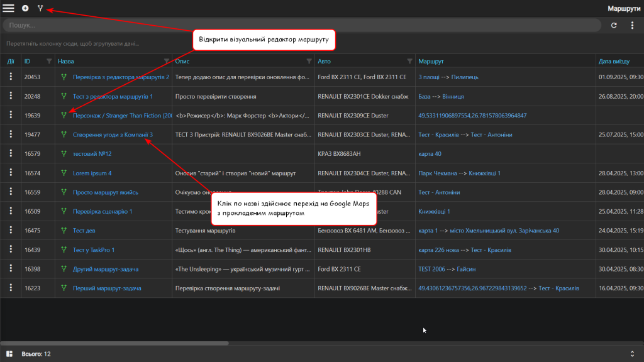
Task: Sort by the ID column header
Action: pyautogui.click(x=27, y=61)
